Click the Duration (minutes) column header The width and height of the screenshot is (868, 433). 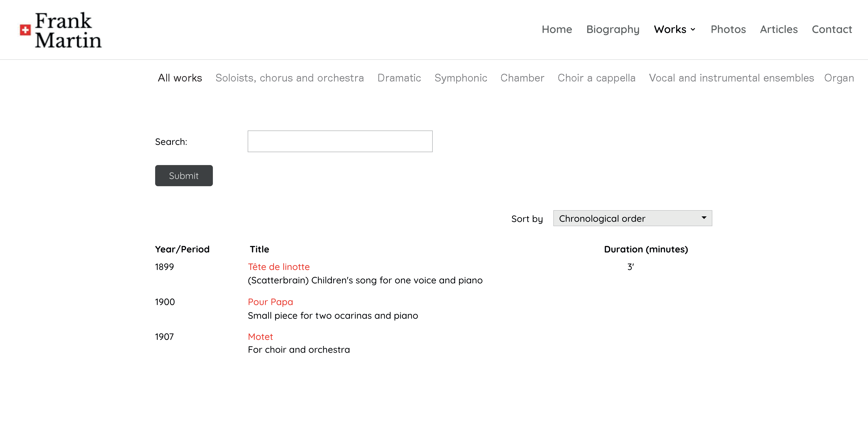point(646,249)
